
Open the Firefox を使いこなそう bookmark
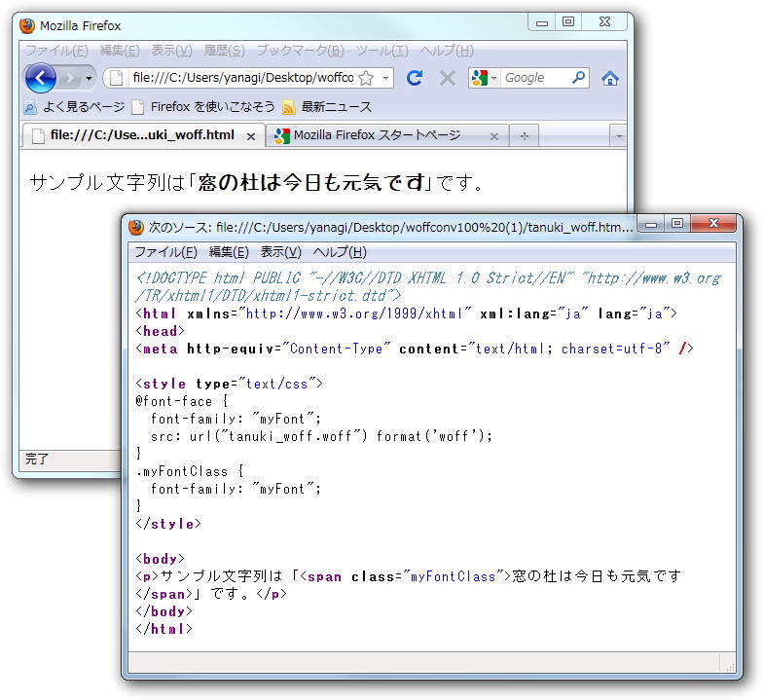click(x=203, y=107)
